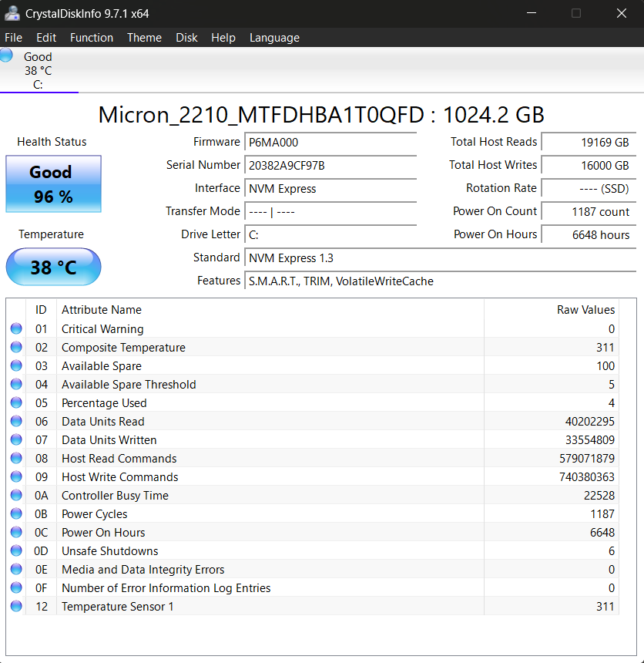Select the indicator icon for Available Spare
This screenshot has height=663, width=644.
tap(16, 365)
